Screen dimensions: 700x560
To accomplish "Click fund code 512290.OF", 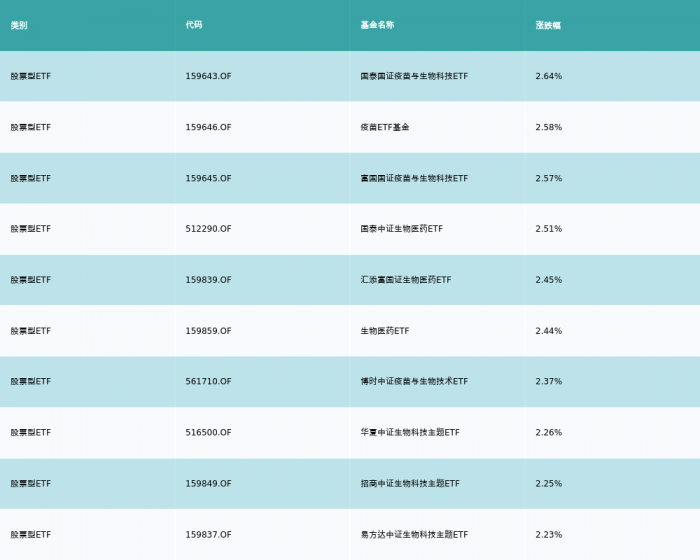I will click(x=208, y=229).
